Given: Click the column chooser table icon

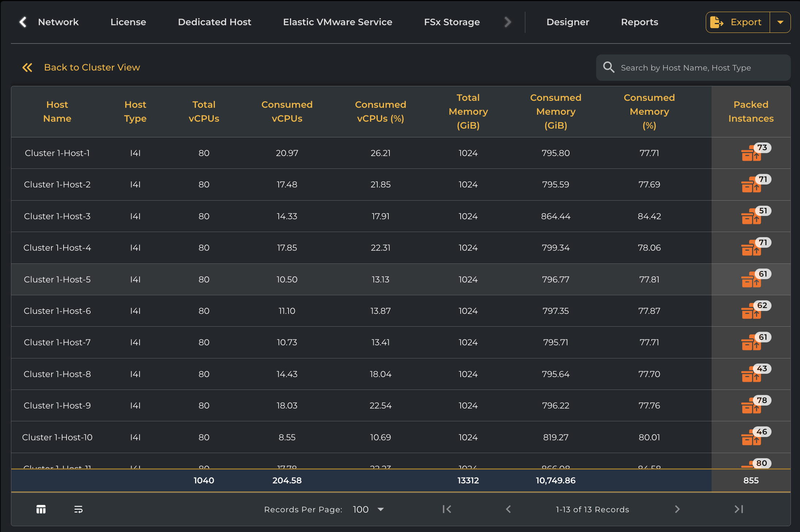Looking at the screenshot, I should pyautogui.click(x=41, y=509).
